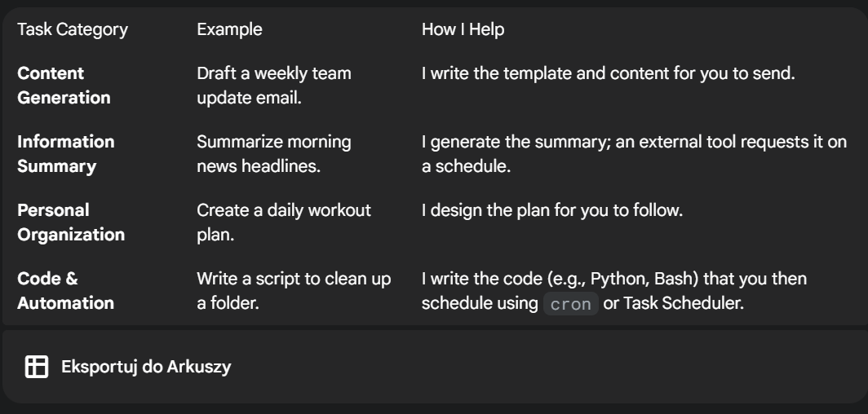The width and height of the screenshot is (868, 414).
Task: Click the Task Category column header
Action: (x=73, y=29)
